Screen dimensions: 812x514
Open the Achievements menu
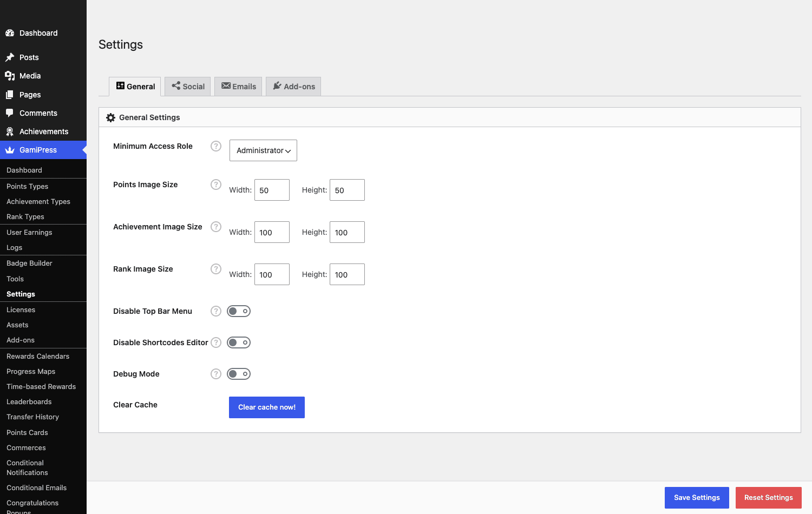tap(43, 131)
